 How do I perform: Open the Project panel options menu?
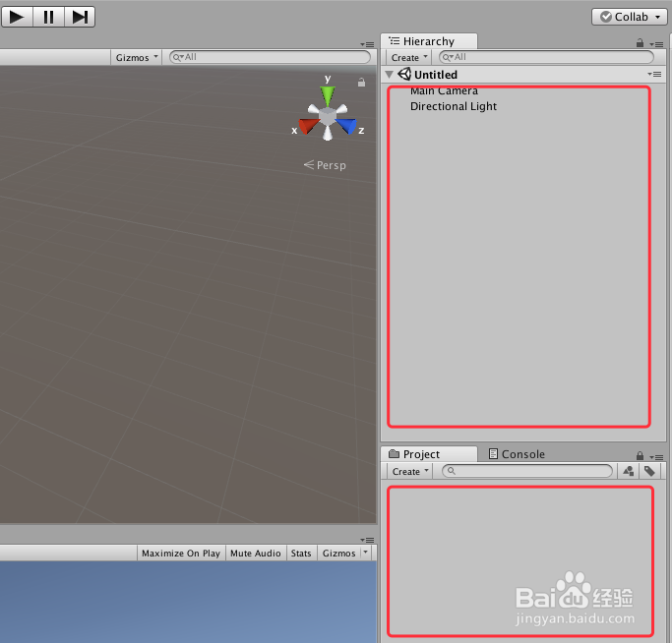[x=656, y=457]
